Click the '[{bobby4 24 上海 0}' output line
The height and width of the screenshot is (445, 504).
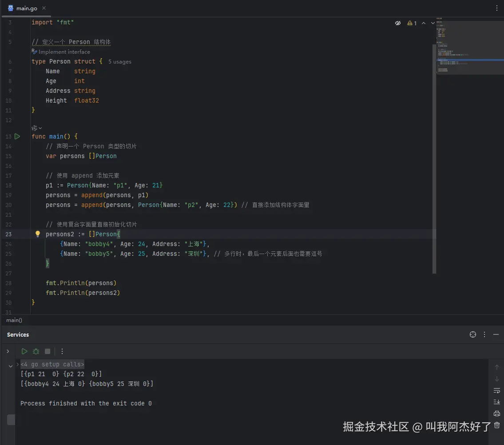[x=87, y=384]
